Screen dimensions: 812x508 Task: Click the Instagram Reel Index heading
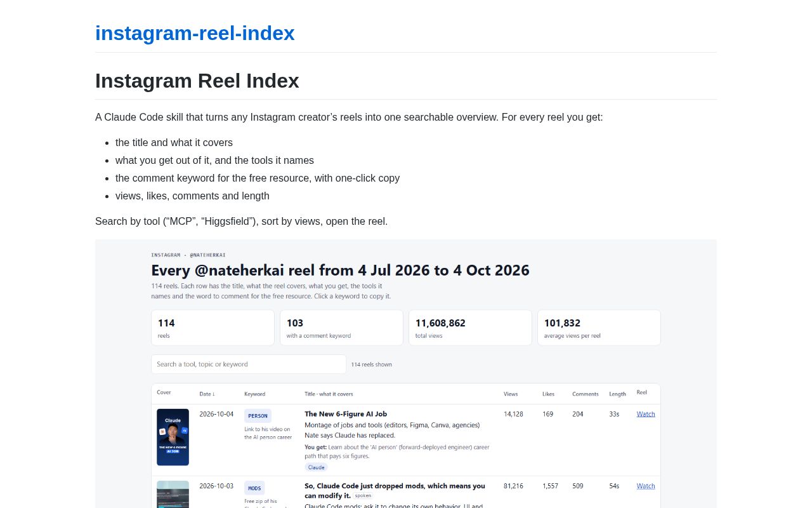tap(197, 81)
